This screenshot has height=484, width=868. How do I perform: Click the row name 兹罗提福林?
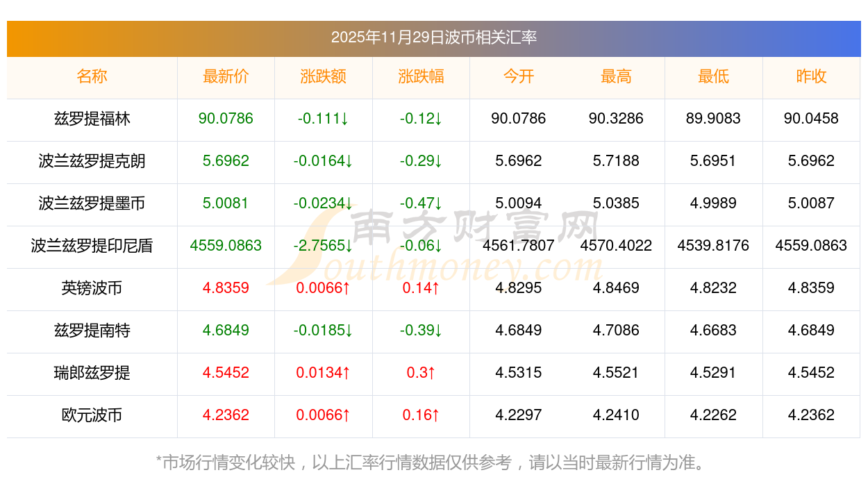tap(92, 119)
